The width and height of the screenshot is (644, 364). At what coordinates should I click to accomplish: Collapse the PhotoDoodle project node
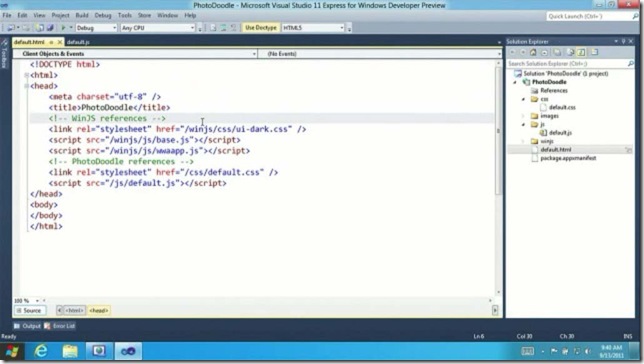515,82
